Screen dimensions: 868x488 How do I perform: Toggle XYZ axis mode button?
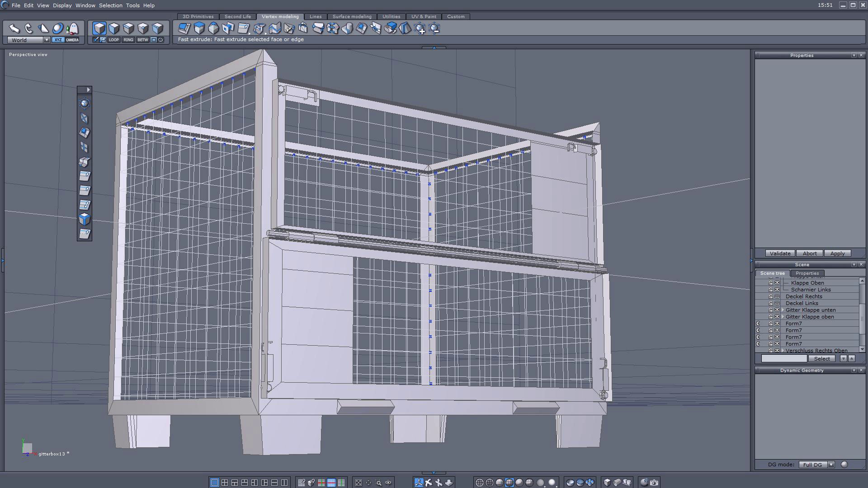58,40
